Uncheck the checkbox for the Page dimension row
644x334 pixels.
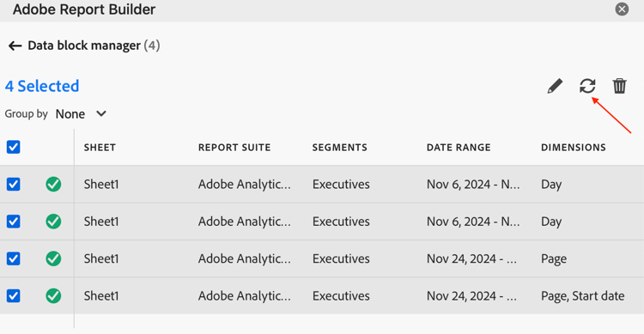pyautogui.click(x=13, y=258)
